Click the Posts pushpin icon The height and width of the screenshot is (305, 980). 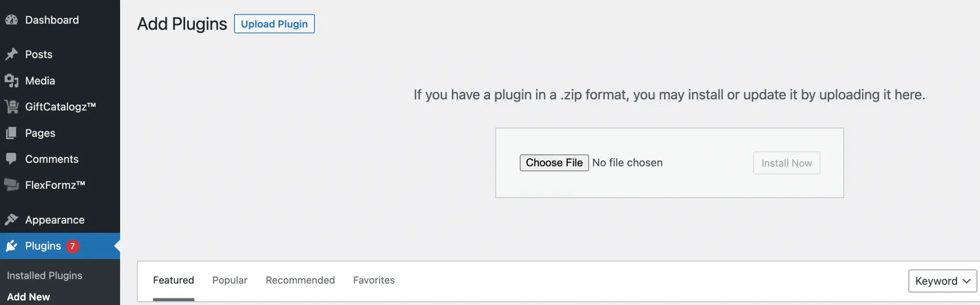[11, 54]
